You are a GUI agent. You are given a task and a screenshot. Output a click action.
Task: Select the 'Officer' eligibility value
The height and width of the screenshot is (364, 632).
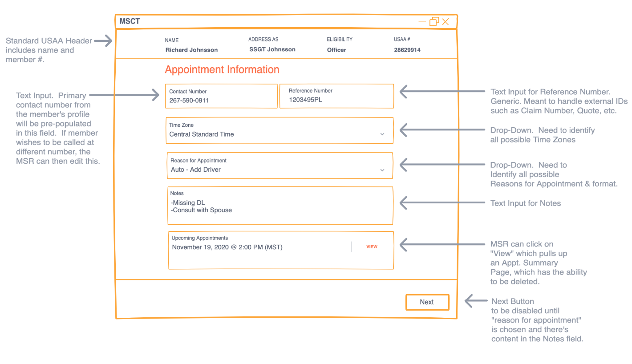pos(336,50)
